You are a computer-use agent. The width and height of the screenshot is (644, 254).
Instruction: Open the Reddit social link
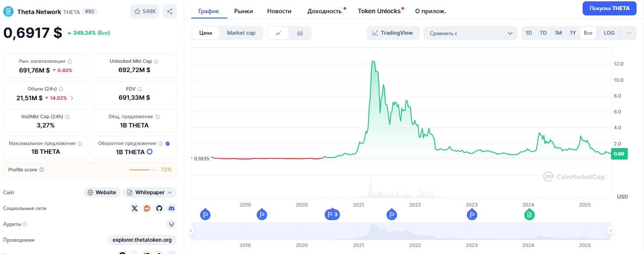147,208
